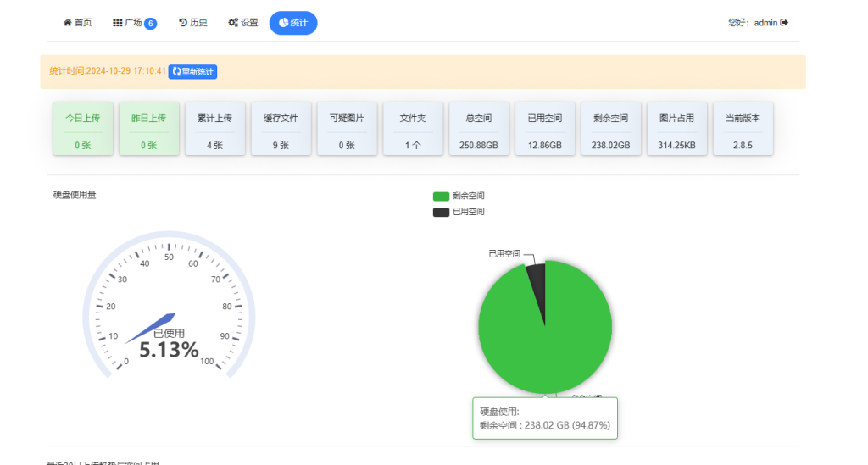Select the 昨日上传 stat card
The width and height of the screenshot is (868, 465).
[x=149, y=129]
